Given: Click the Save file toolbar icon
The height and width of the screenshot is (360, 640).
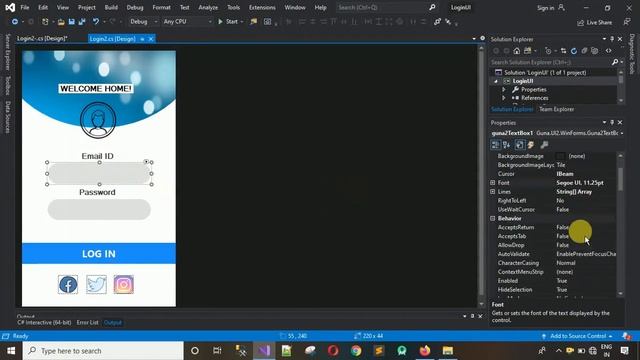Looking at the screenshot, I should tap(71, 22).
